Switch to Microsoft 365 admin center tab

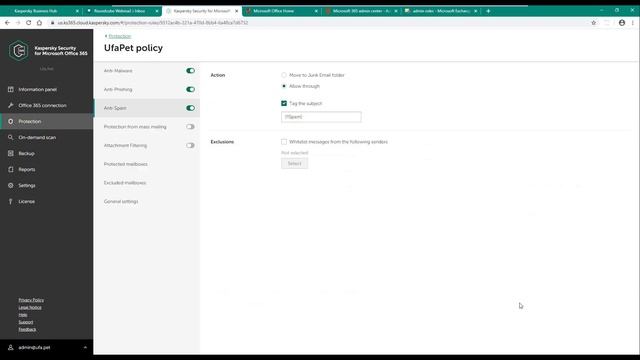coord(361,11)
